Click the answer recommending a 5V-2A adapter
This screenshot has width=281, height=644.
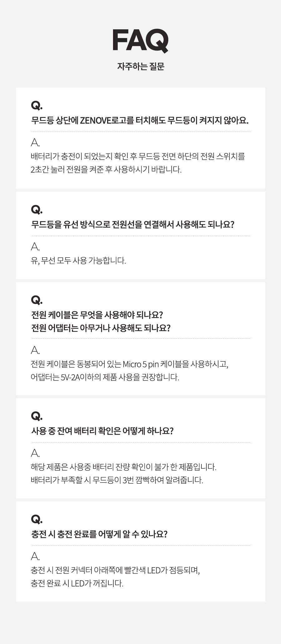pos(105,377)
